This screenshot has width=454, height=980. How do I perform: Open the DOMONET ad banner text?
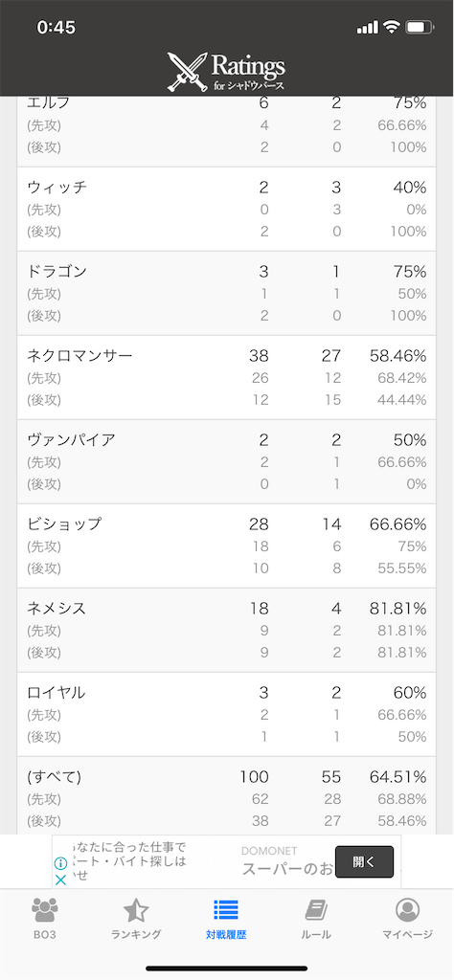269,851
